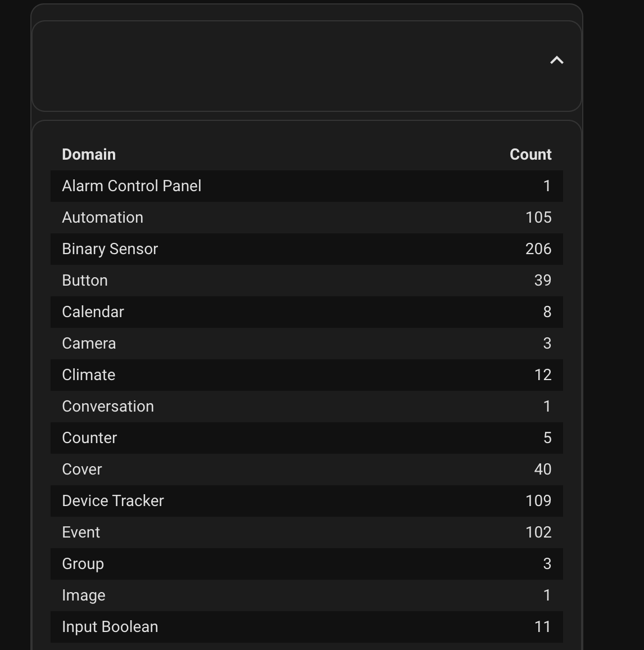644x650 pixels.
Task: Select the Input Boolean row
Action: [x=307, y=627]
